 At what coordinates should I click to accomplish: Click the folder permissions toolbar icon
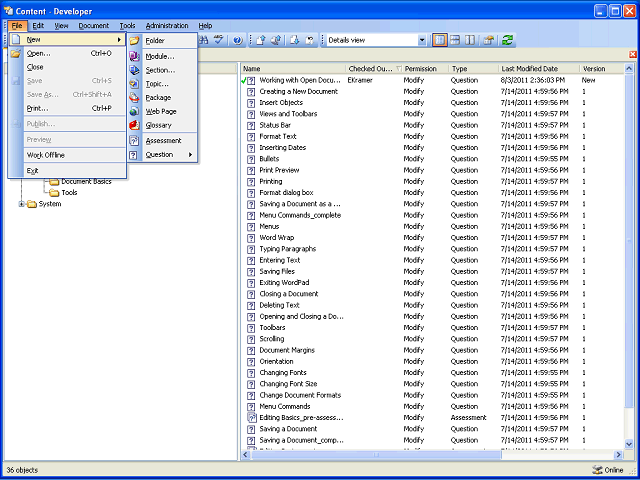[x=489, y=40]
